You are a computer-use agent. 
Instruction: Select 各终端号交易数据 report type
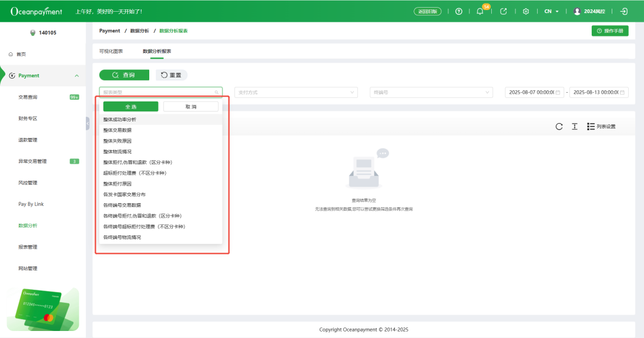(160, 205)
